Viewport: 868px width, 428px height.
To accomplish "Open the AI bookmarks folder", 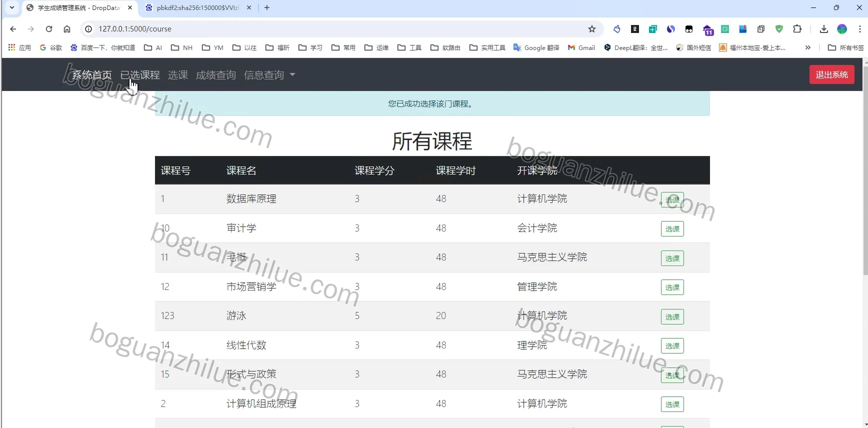I will pyautogui.click(x=153, y=47).
